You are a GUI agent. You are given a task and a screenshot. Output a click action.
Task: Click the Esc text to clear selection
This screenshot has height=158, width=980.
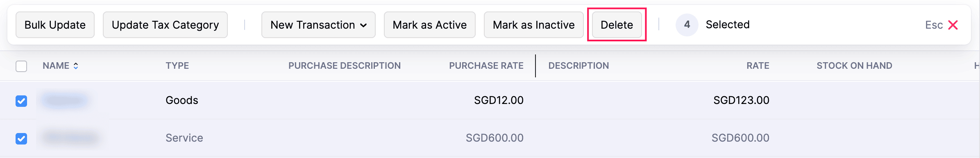click(934, 25)
